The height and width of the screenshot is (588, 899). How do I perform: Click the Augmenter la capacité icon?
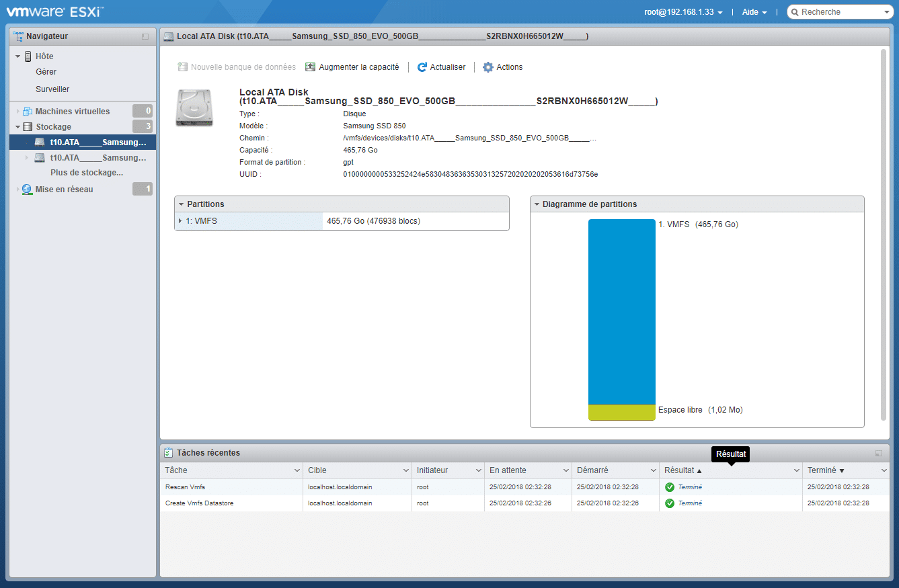pyautogui.click(x=310, y=67)
